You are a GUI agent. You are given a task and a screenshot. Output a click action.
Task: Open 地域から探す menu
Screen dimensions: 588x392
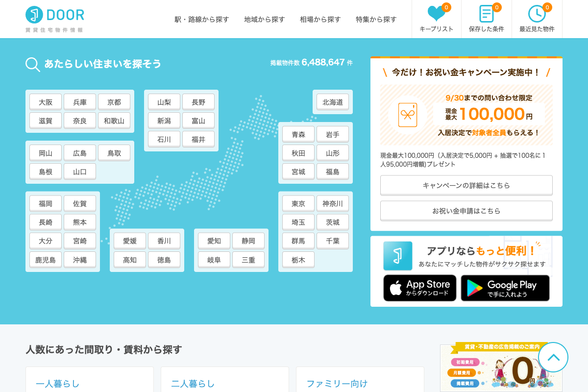(265, 20)
